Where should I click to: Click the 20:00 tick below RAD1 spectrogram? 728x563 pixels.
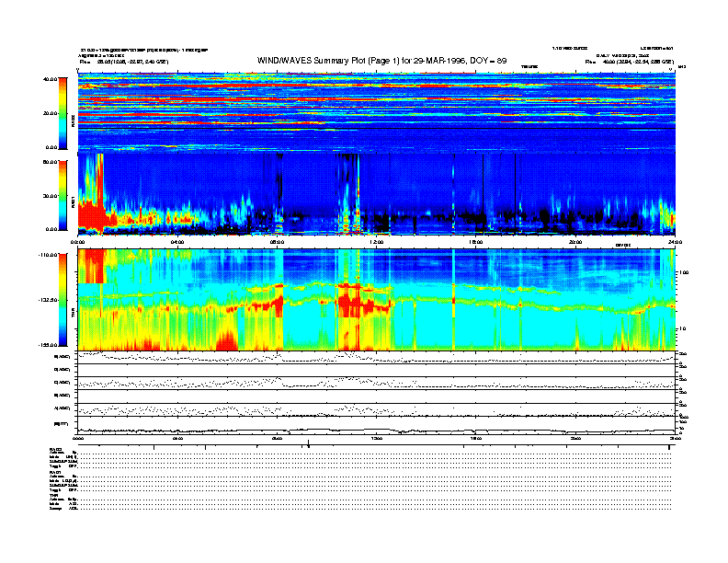pyautogui.click(x=575, y=242)
